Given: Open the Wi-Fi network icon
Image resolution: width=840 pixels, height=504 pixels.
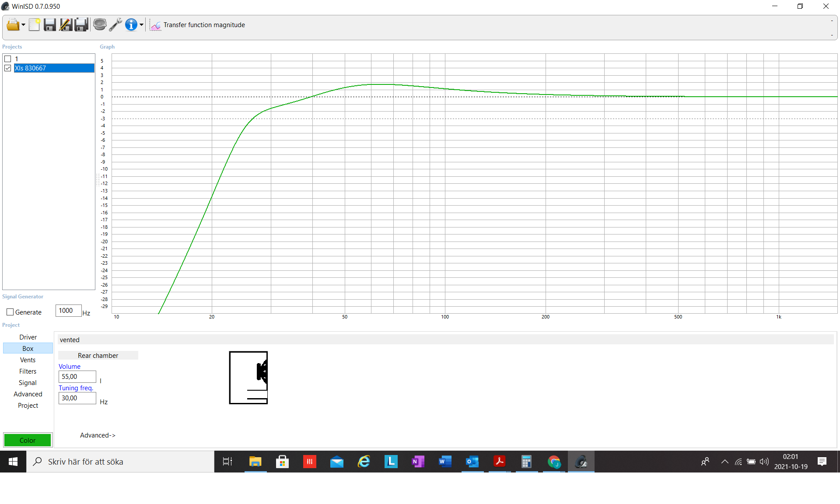Looking at the screenshot, I should click(x=738, y=462).
